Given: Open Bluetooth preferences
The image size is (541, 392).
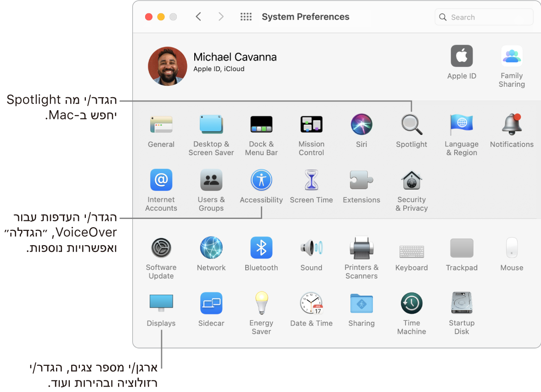Looking at the screenshot, I should coord(261,248).
